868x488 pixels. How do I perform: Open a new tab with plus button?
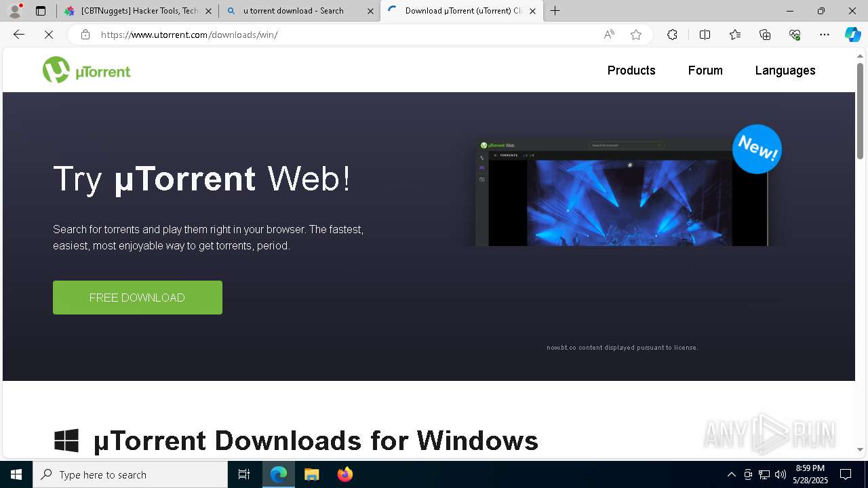[555, 11]
